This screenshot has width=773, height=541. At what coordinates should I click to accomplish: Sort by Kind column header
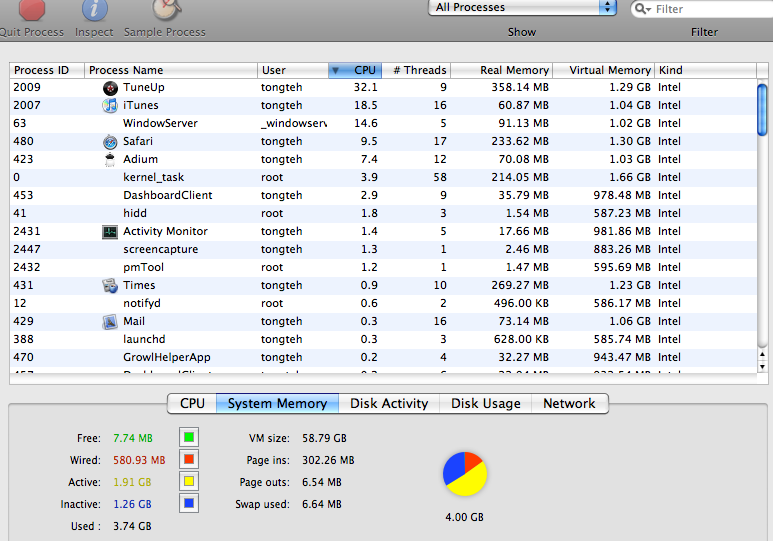tap(705, 70)
